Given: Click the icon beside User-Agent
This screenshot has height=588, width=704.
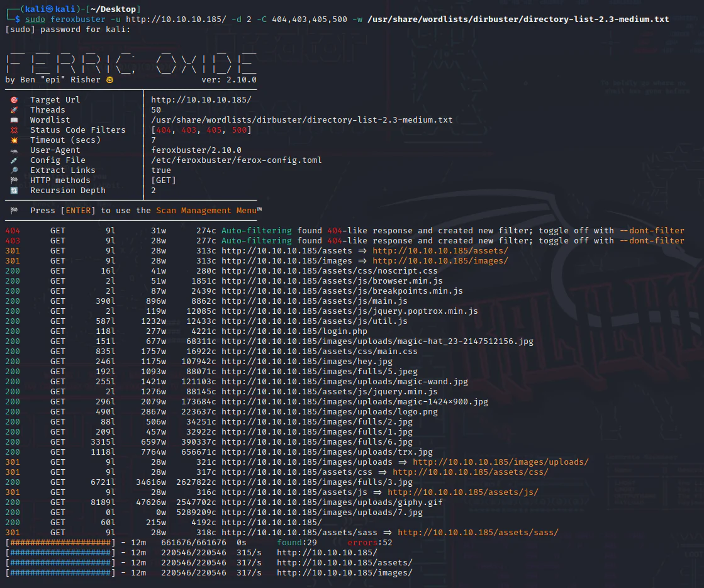Looking at the screenshot, I should click(x=14, y=150).
